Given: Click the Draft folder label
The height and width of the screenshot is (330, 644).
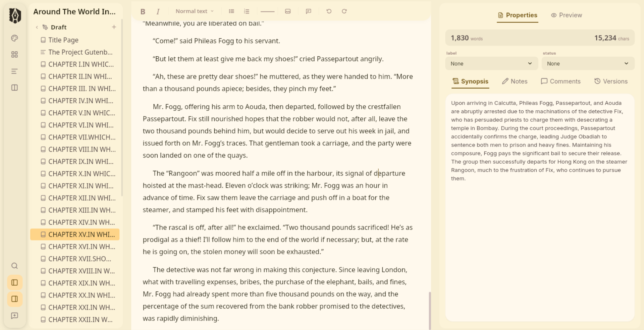Looking at the screenshot, I should [x=59, y=27].
